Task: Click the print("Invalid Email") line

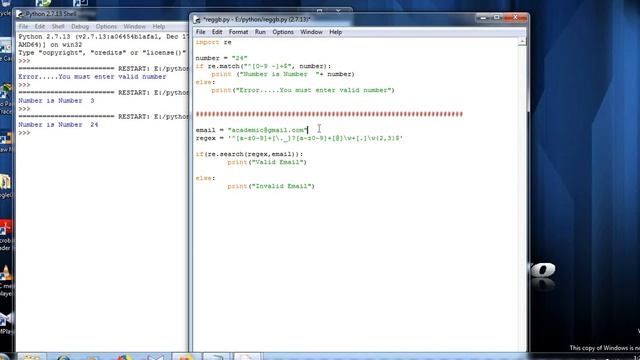Action: coord(271,186)
